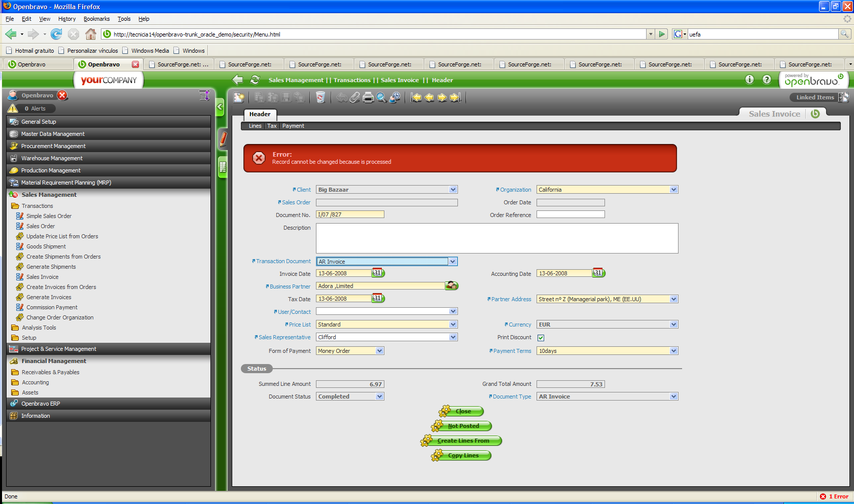The image size is (854, 504).
Task: Go to the last record arrow
Action: (x=455, y=97)
